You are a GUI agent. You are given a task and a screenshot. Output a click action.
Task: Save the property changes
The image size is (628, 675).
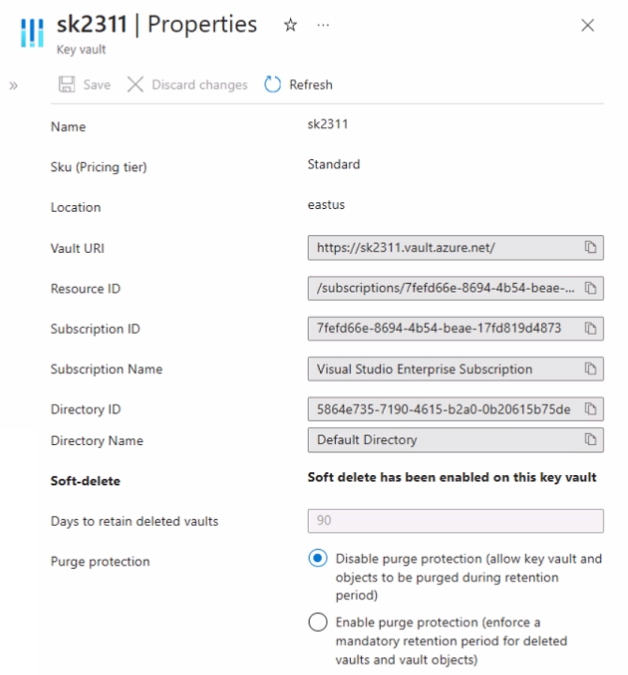pos(85,84)
